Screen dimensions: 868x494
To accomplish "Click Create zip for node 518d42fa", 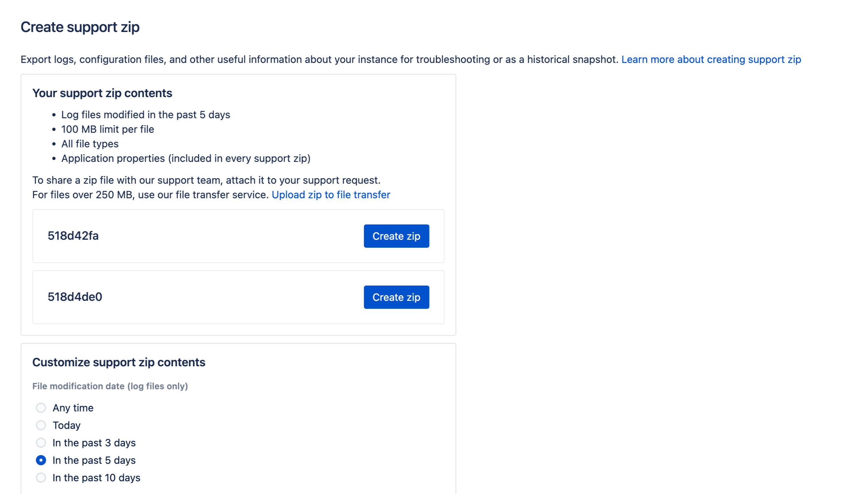I will coord(396,236).
